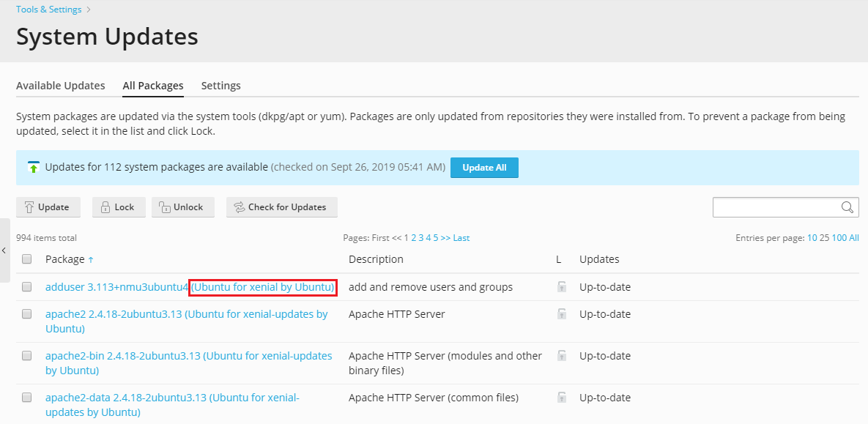The height and width of the screenshot is (424, 868).
Task: Collapse sidebar with left arrow handle
Action: 4,250
